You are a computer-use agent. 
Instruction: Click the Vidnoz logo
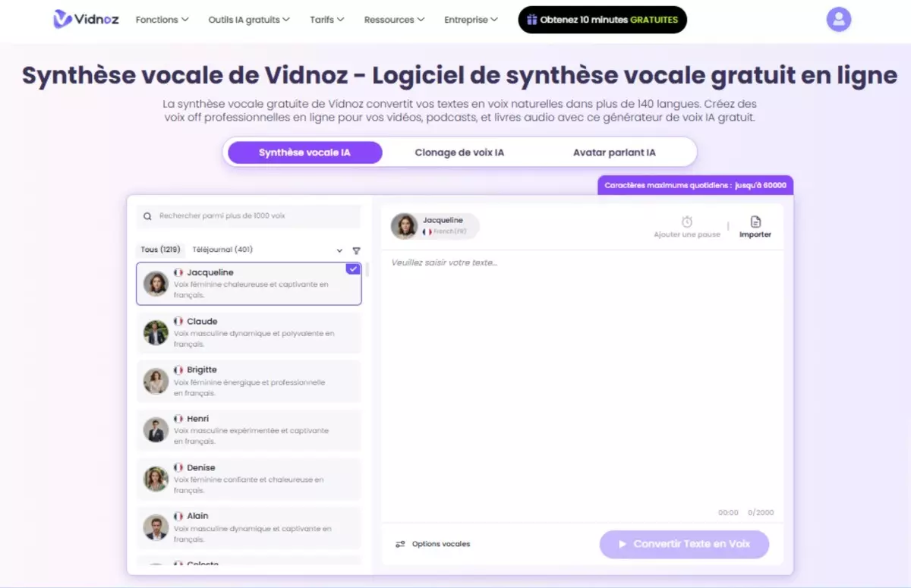(85, 19)
